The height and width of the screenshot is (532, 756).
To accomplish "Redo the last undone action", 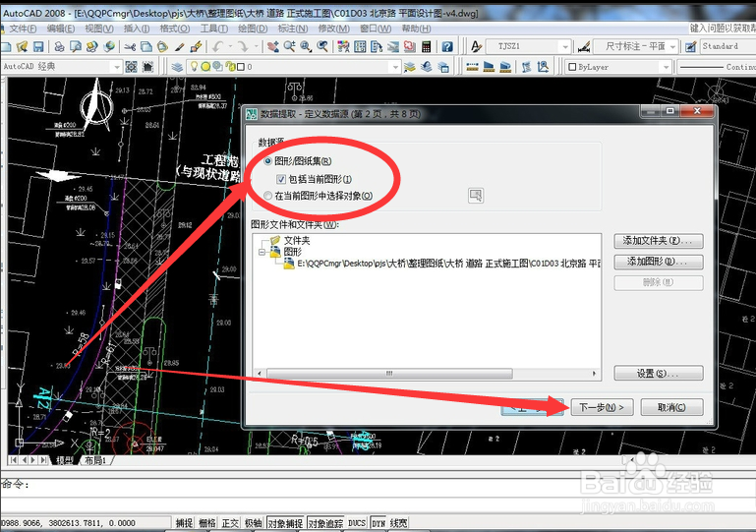I will pos(243,47).
